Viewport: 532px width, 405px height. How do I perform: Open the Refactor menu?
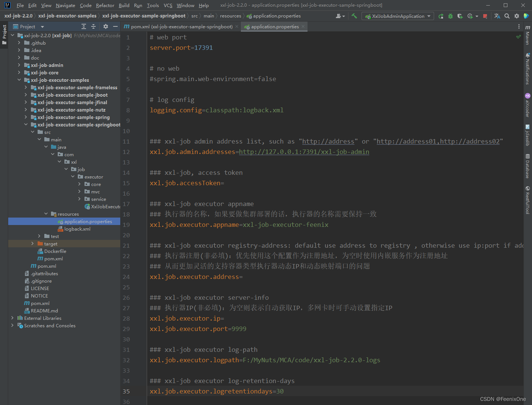coord(105,5)
